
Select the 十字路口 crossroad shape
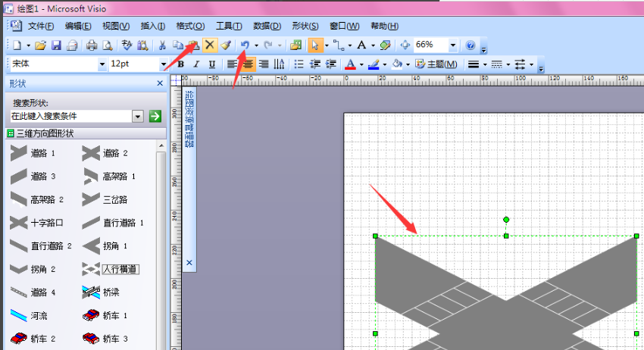coord(37,223)
